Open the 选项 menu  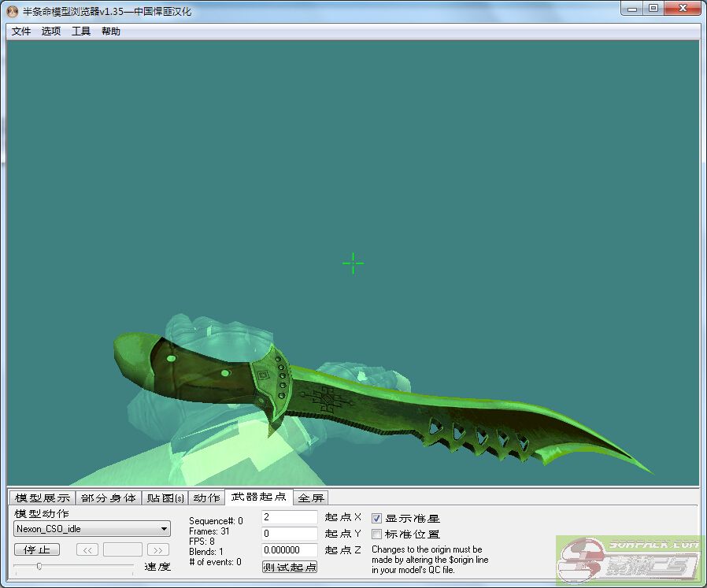click(x=51, y=31)
